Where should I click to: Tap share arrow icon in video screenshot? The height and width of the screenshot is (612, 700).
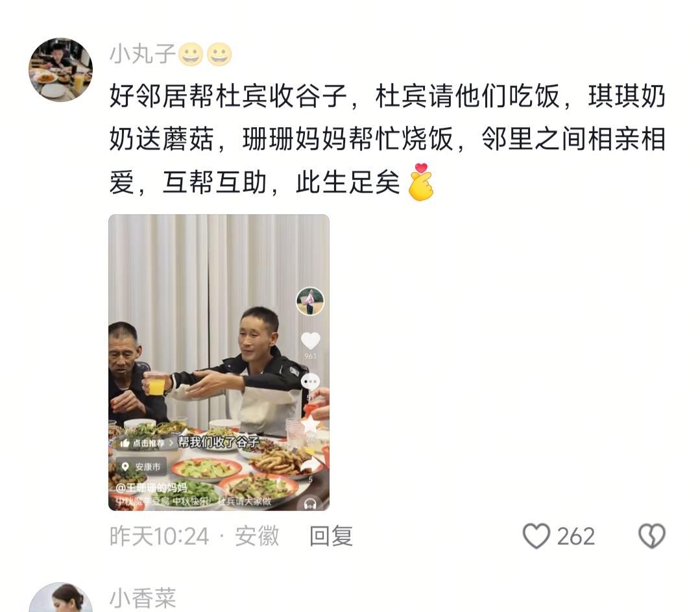pos(311,465)
